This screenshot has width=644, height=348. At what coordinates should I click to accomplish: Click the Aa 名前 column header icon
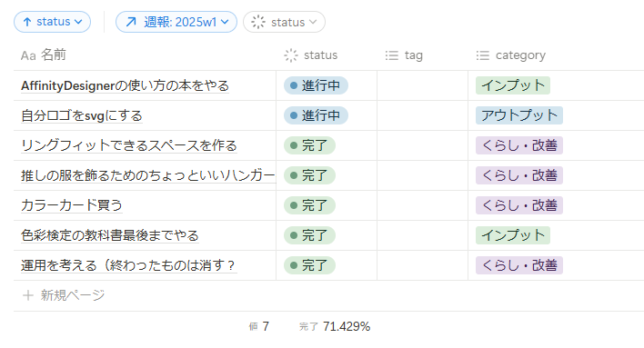(28, 55)
